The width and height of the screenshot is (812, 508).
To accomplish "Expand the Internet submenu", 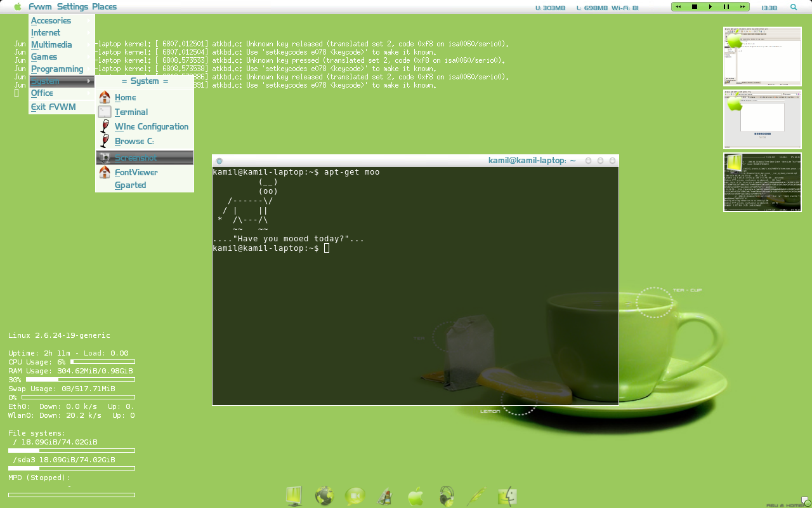I will [62, 32].
